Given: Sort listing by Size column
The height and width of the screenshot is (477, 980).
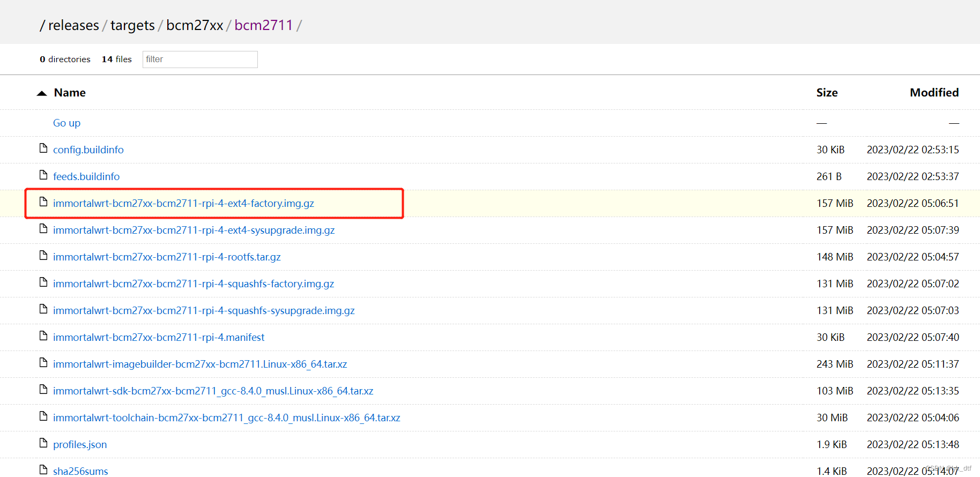Looking at the screenshot, I should pos(827,93).
